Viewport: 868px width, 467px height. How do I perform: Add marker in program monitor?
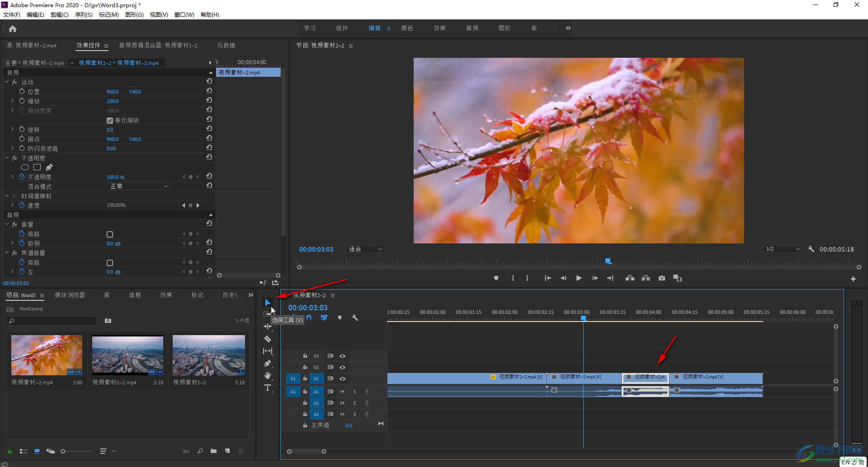(496, 278)
